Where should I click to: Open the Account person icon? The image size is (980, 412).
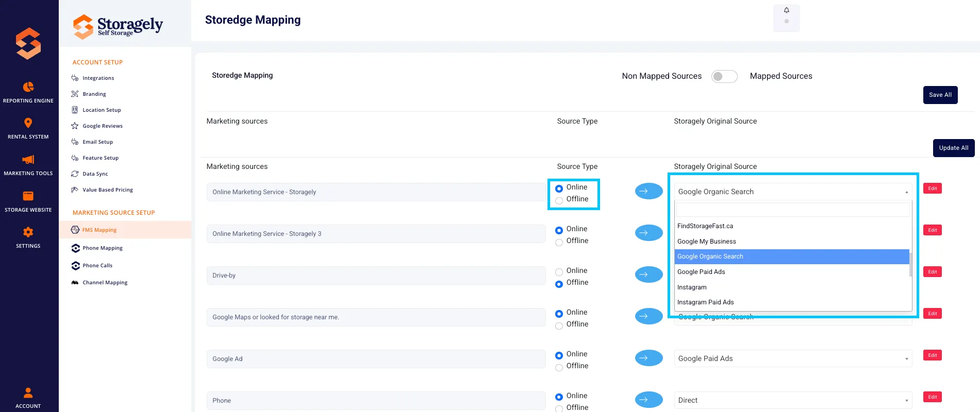point(28,393)
